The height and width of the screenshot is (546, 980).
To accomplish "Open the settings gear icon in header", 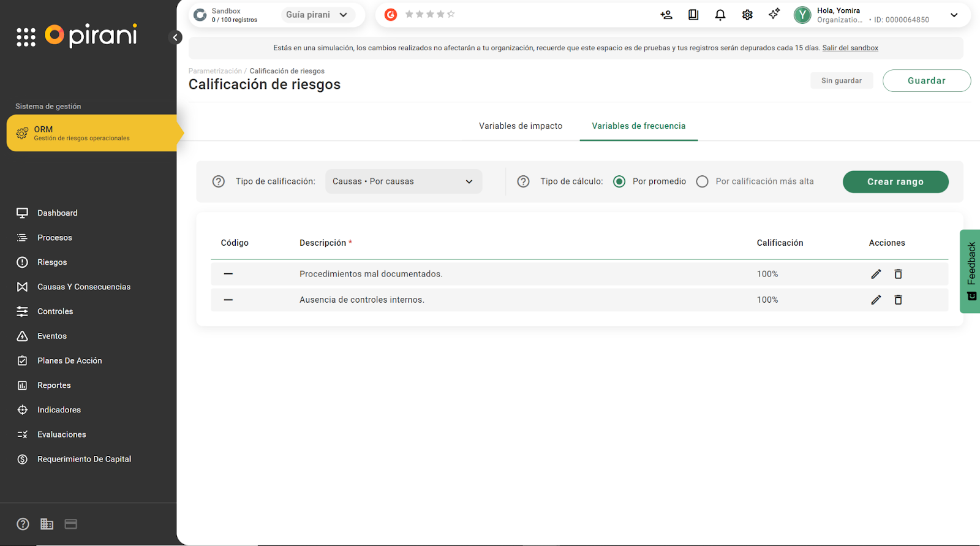I will point(747,15).
